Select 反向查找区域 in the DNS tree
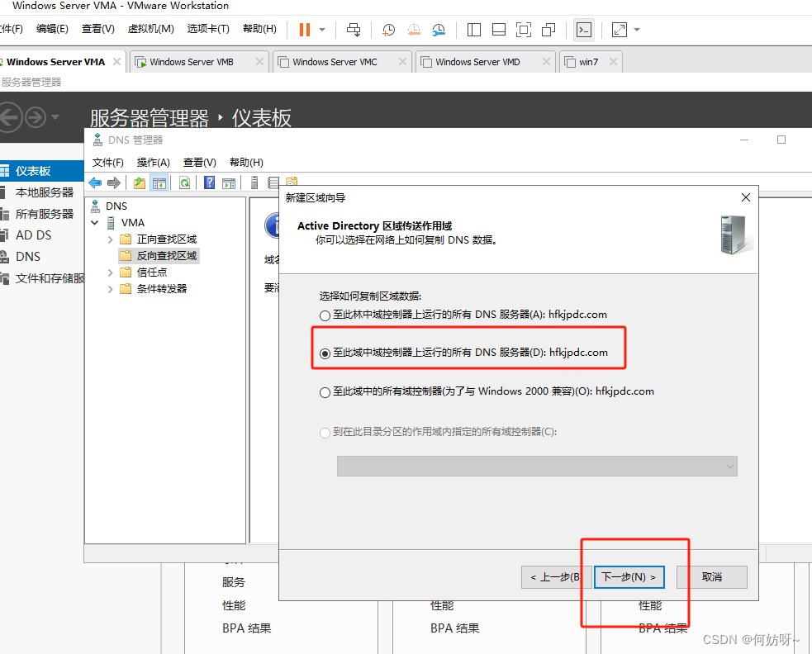The width and height of the screenshot is (812, 654). click(166, 256)
